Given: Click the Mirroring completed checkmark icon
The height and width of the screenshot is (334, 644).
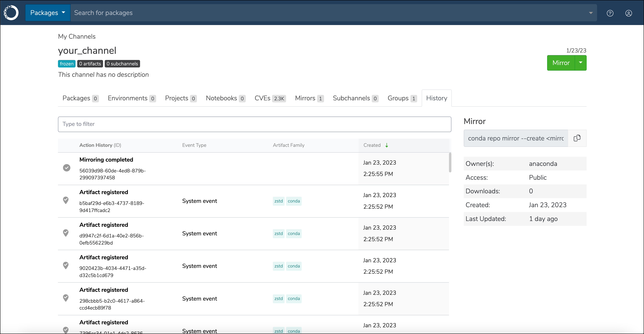Looking at the screenshot, I should pos(67,168).
